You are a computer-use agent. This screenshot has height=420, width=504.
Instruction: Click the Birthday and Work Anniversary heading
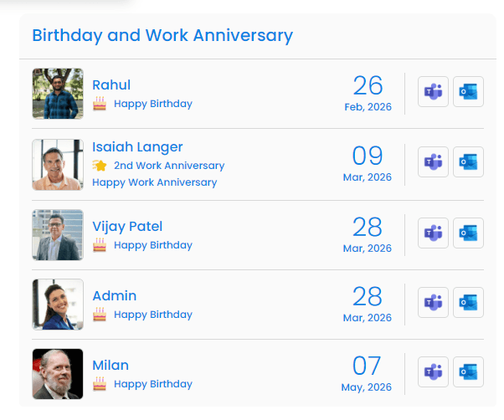coord(162,36)
